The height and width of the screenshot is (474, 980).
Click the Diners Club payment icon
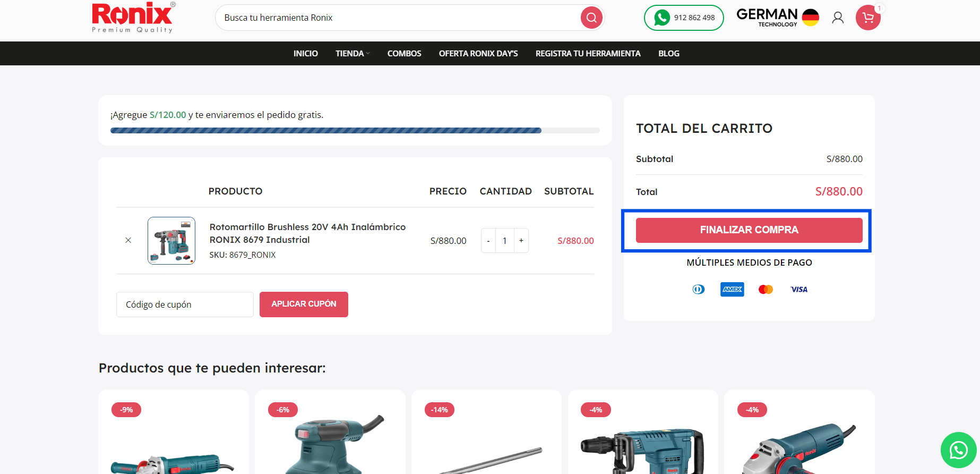point(699,289)
